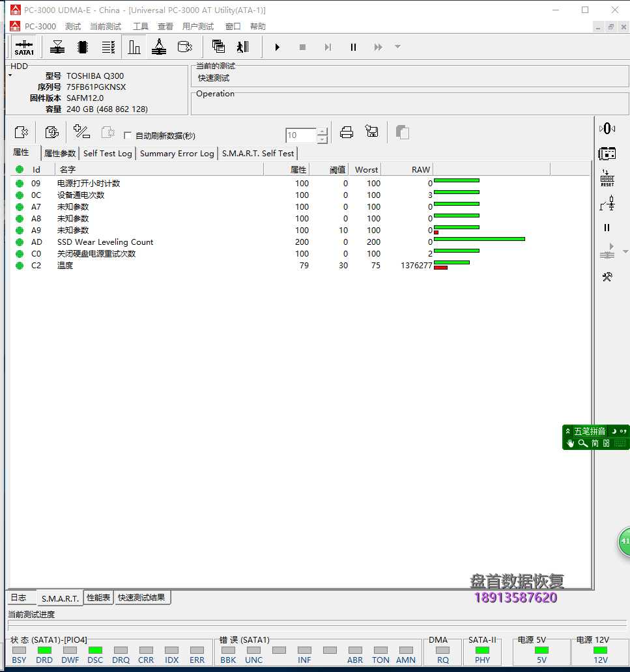Click the percent-slash icon in SMART toolbar
The height and width of the screenshot is (672, 630).
pos(81,132)
